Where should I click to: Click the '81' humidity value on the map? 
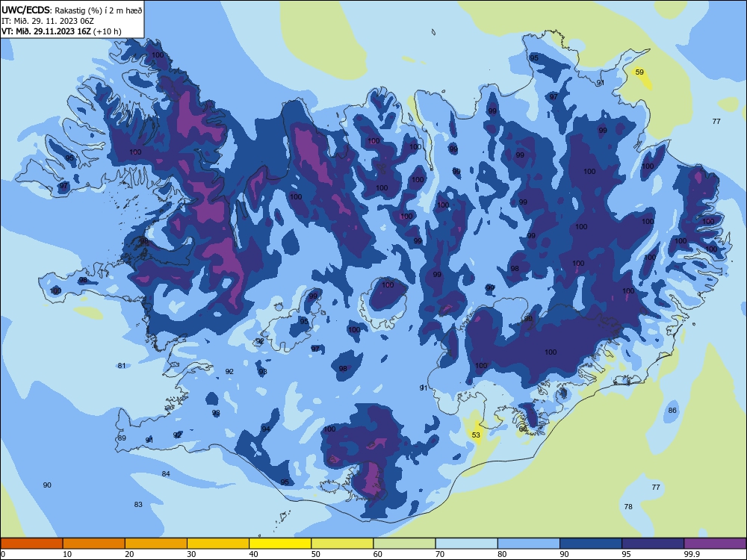pyautogui.click(x=122, y=366)
